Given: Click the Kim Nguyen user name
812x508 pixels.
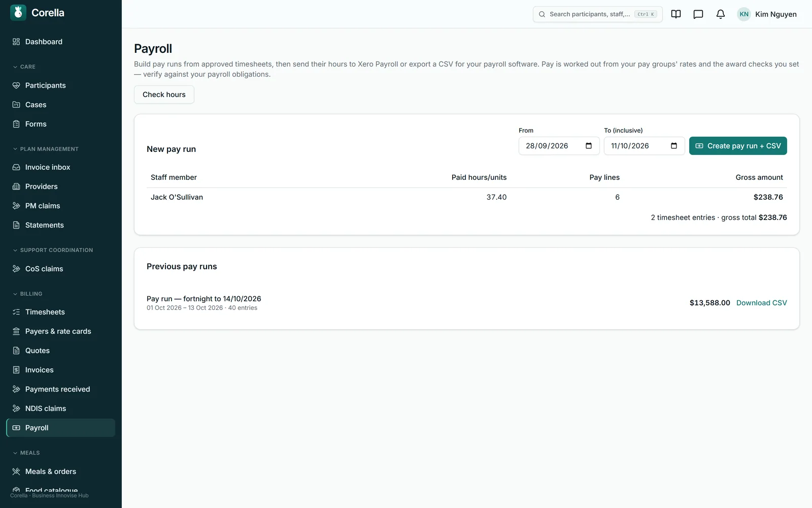Looking at the screenshot, I should click(x=775, y=14).
